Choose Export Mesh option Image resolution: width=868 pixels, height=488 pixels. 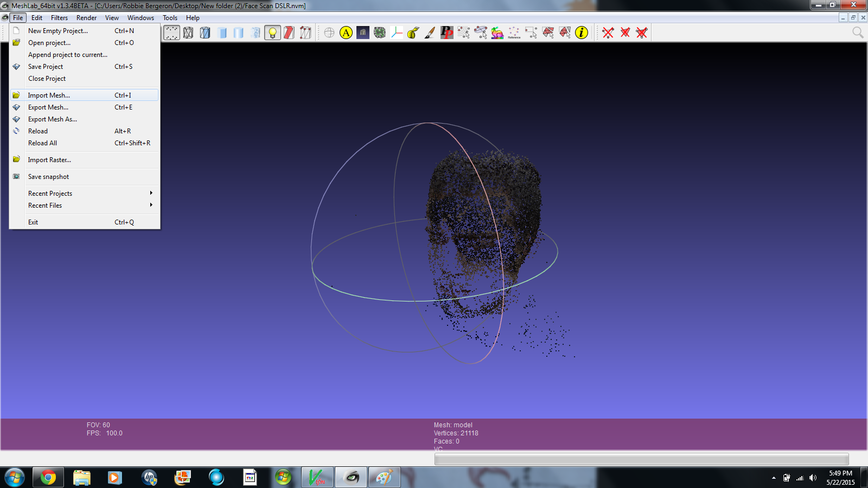(85, 107)
